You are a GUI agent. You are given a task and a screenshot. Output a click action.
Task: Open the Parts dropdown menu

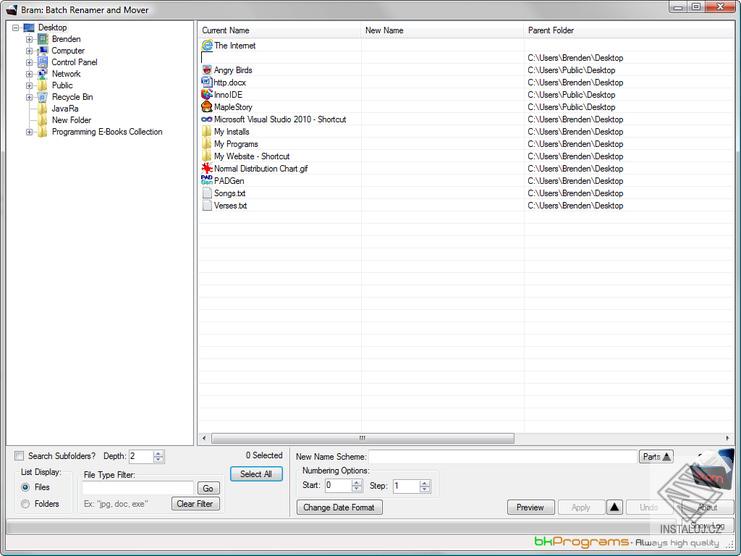pyautogui.click(x=656, y=456)
